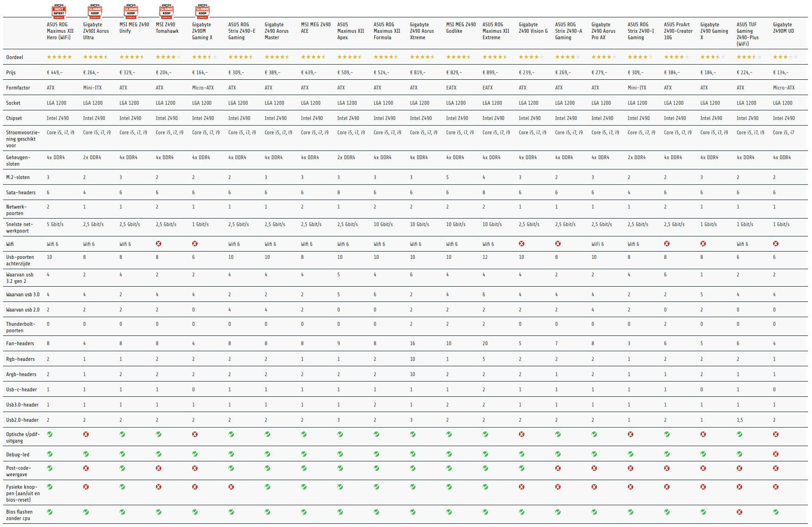Click the Bios flashen green check for ASUS ROG Maximus XII Extreme
This screenshot has width=812, height=527.
point(485,512)
